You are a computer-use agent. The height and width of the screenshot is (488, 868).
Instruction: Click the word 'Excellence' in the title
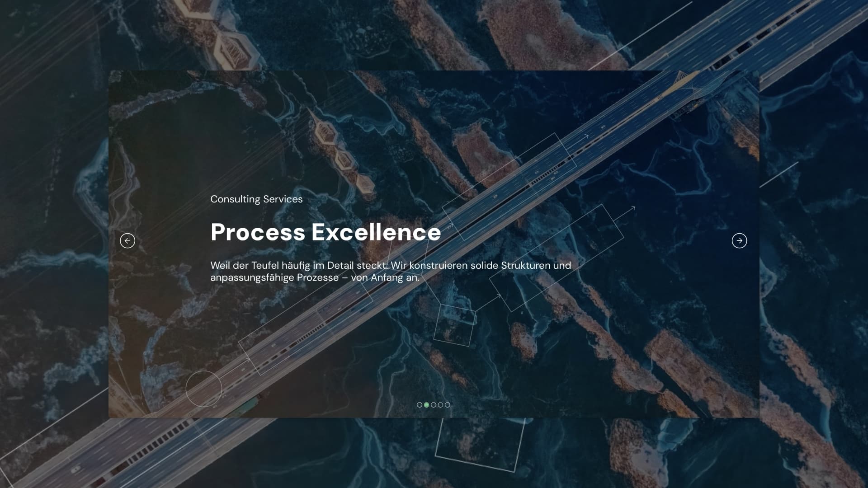[x=376, y=232]
